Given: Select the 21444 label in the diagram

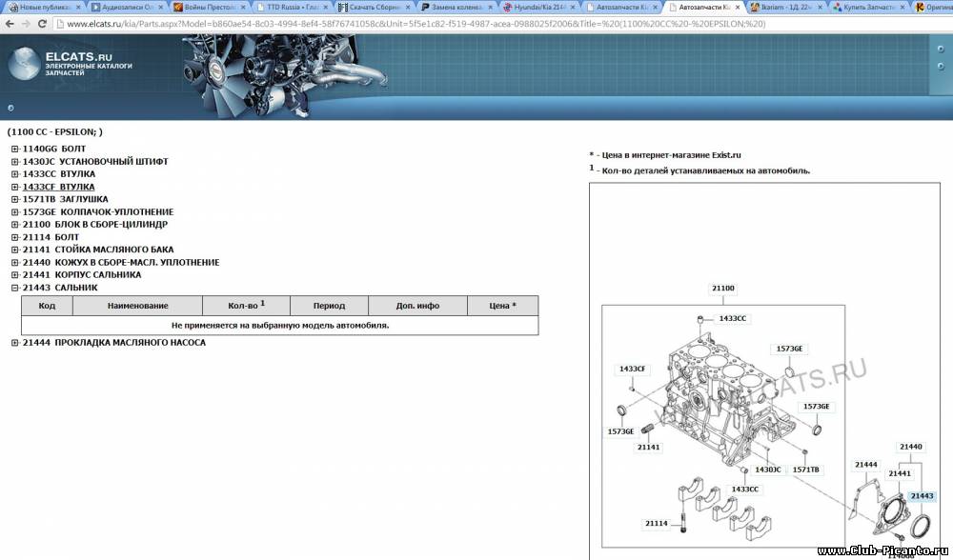Looking at the screenshot, I should point(866,465).
